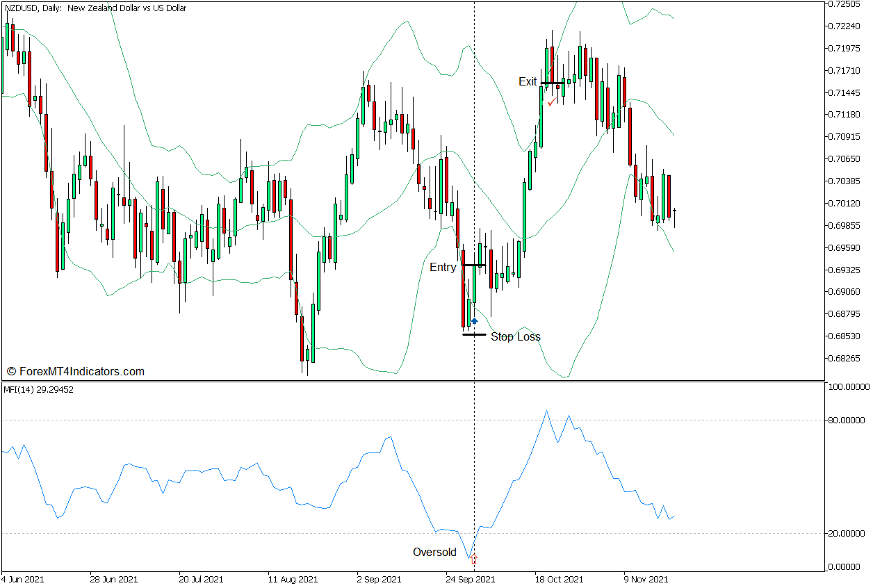
Task: Click the black Entry horizontal line marker
Action: (x=474, y=266)
